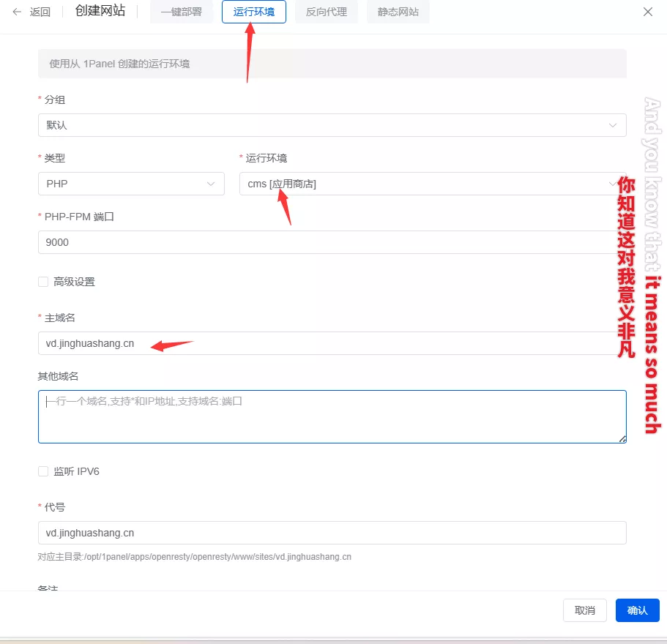The width and height of the screenshot is (667, 644).
Task: Click the 确认 button
Action: point(637,610)
